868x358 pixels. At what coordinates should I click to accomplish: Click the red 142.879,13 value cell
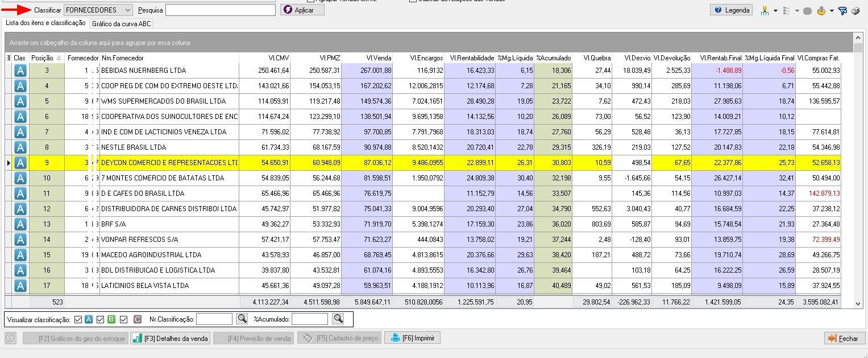click(x=819, y=194)
